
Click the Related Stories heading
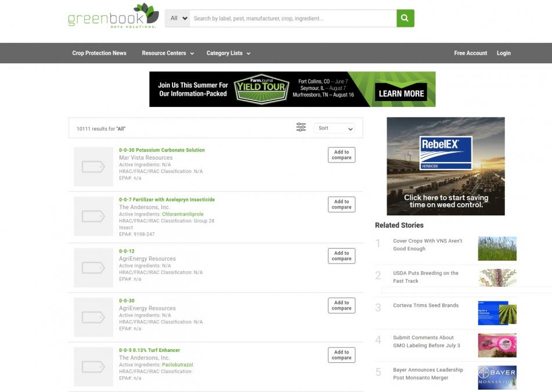[x=399, y=225]
